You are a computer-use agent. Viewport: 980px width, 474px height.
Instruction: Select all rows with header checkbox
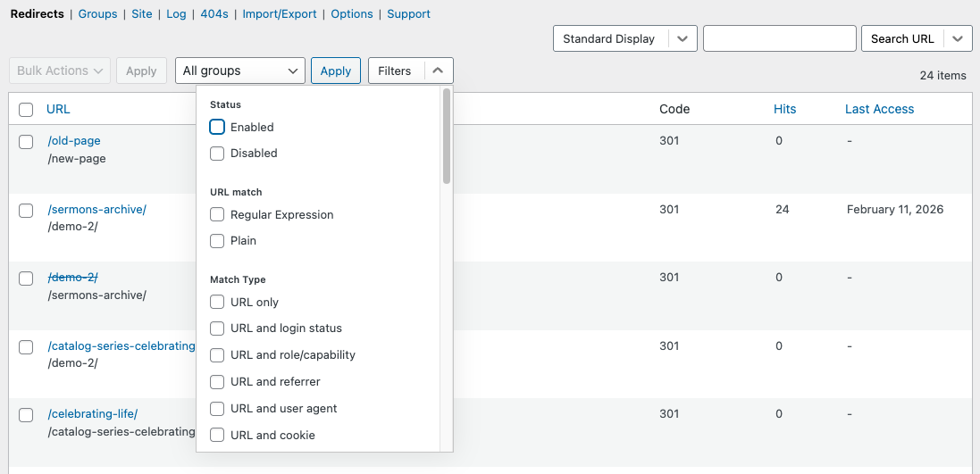point(26,110)
